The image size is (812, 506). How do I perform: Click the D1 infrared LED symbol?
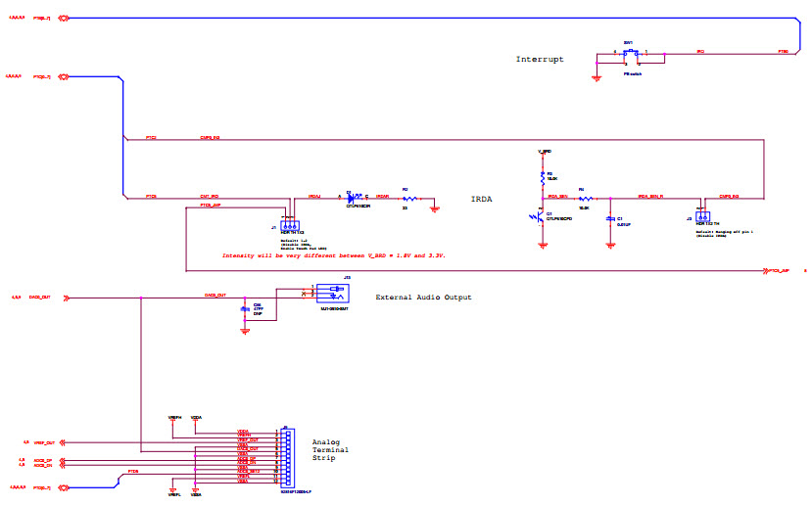[352, 198]
